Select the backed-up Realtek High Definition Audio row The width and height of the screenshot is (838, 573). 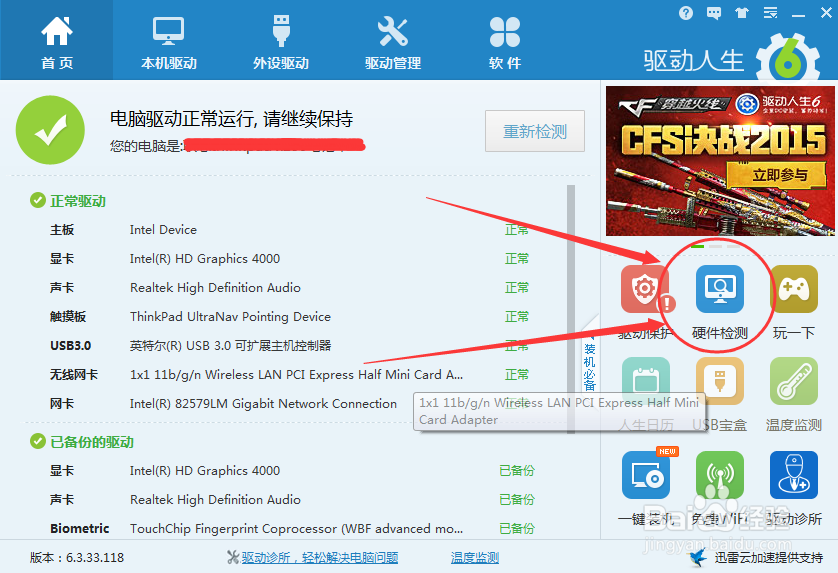coord(291,499)
